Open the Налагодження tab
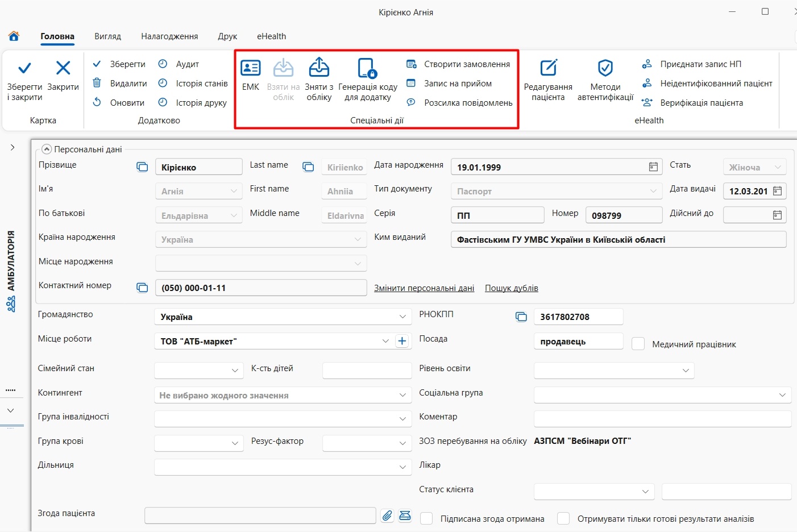Viewport: 797px width, 532px height. pyautogui.click(x=169, y=36)
